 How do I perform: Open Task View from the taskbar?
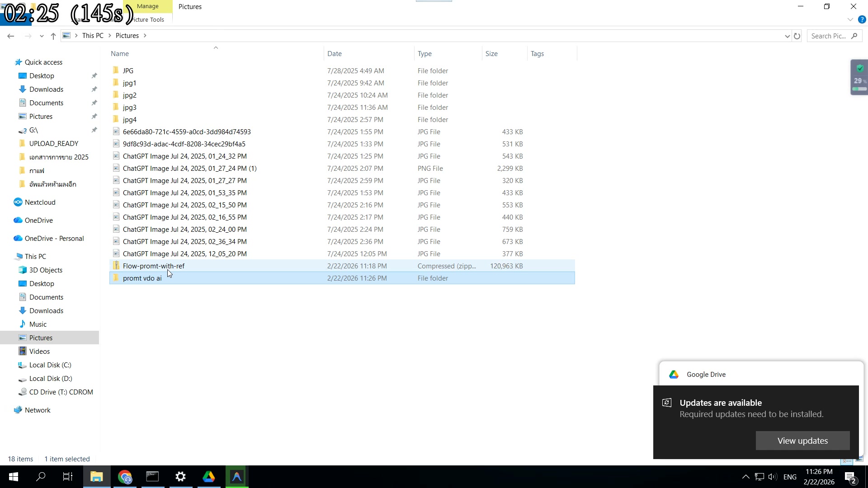point(68,477)
